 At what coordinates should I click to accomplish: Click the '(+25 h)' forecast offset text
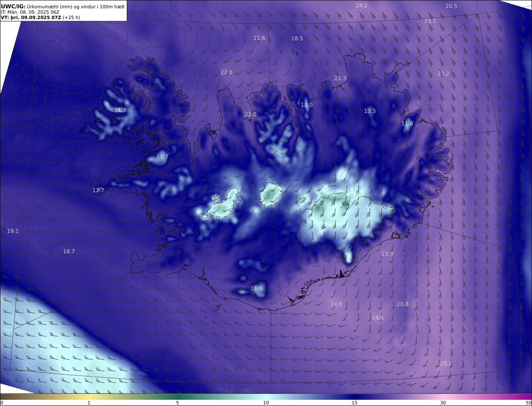point(71,17)
